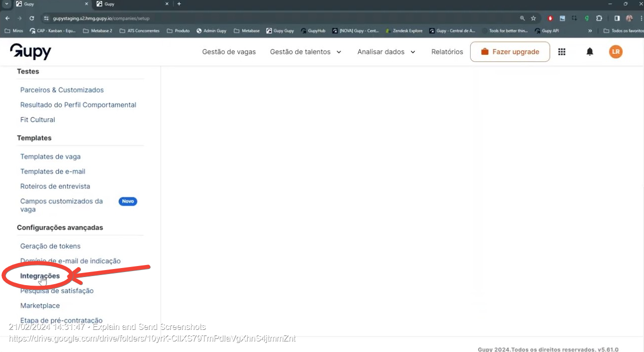Switch to the second Gupy tab
Viewport: 644px width, 352px height.
[133, 4]
